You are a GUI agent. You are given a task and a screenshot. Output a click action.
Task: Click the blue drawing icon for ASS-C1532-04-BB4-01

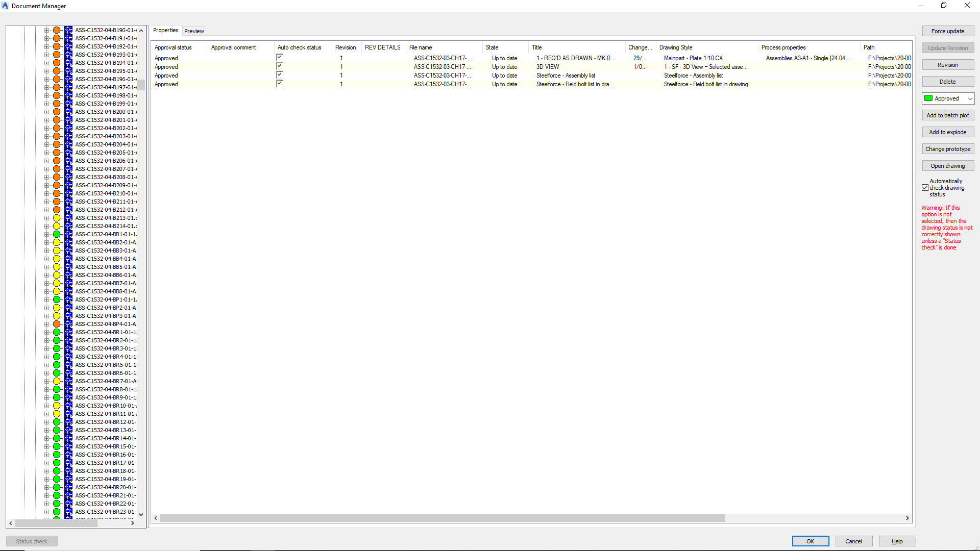pyautogui.click(x=68, y=259)
